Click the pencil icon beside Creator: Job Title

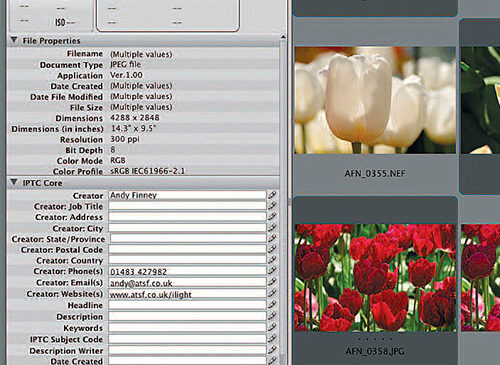272,206
